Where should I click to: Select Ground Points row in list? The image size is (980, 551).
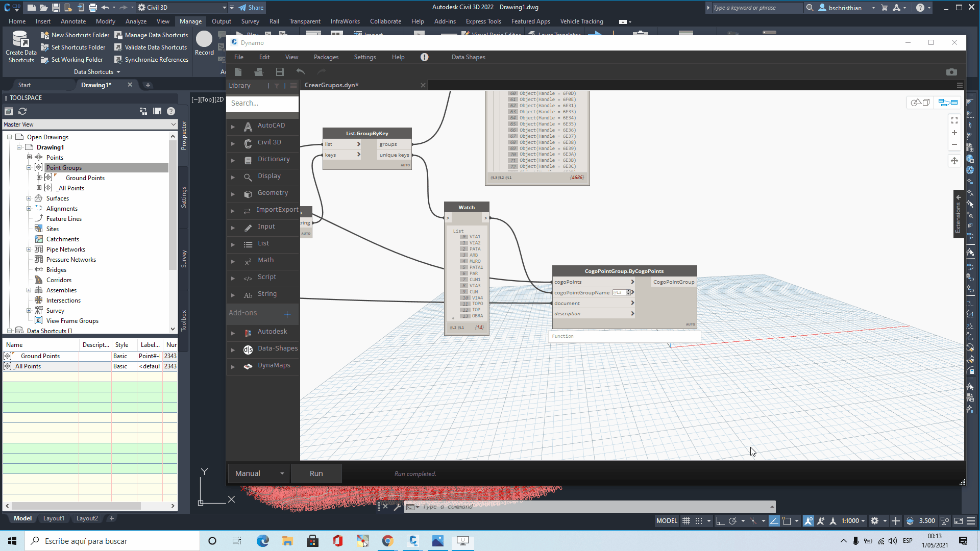90,356
